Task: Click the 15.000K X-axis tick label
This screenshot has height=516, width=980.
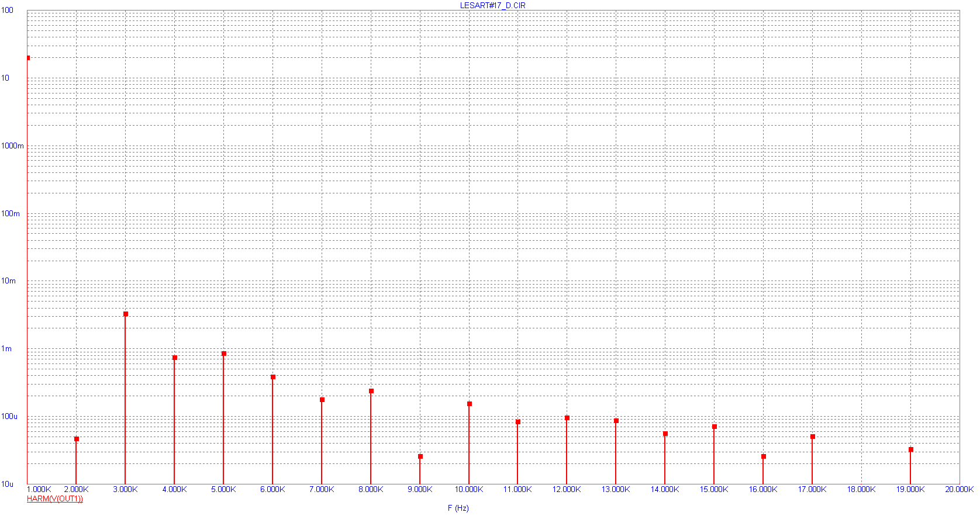Action: click(714, 489)
